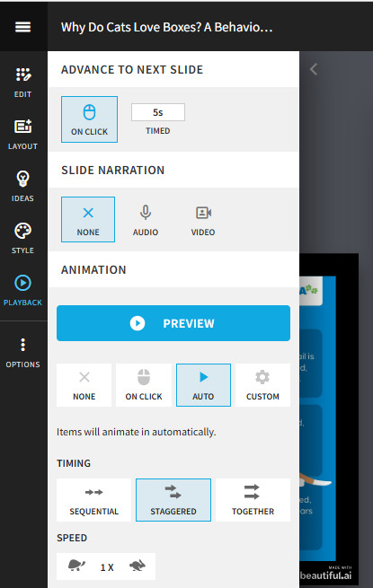Select On Click slide advance option
This screenshot has height=588, width=373.
click(x=89, y=119)
